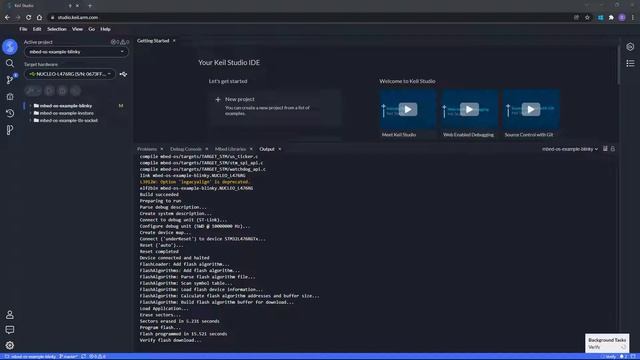Click the master branch in status bar
Screen dimensions: 640x360
(x=69, y=356)
